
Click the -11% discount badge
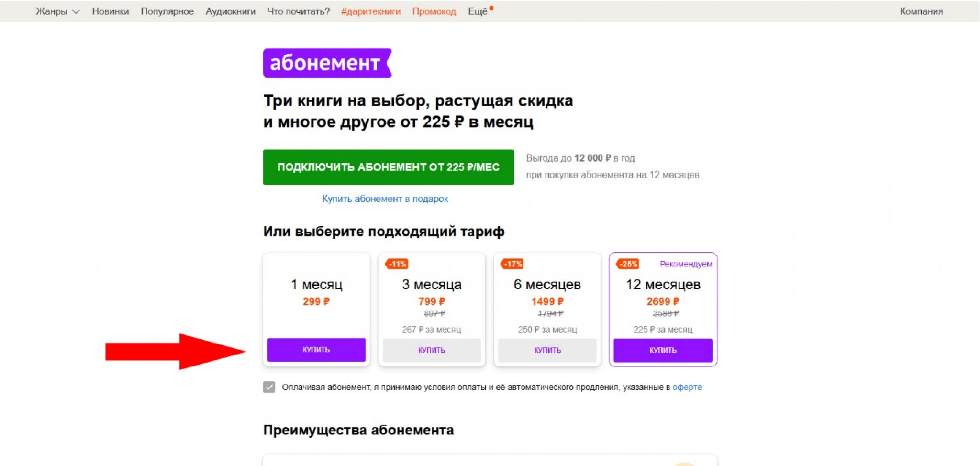tap(397, 264)
